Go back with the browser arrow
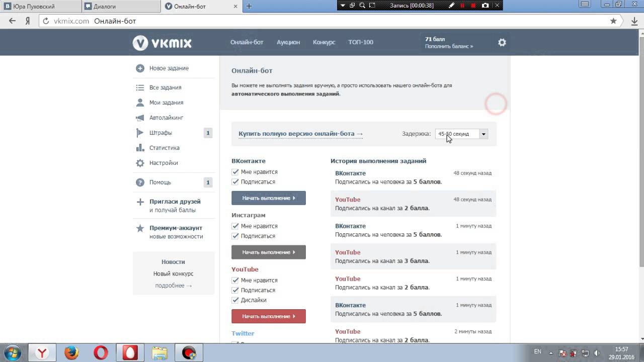The width and height of the screenshot is (644, 362). tap(12, 21)
